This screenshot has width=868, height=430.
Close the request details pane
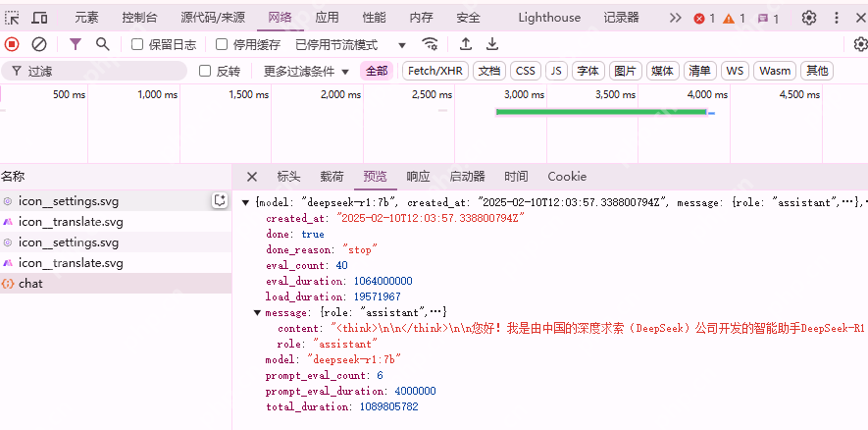[x=252, y=177]
